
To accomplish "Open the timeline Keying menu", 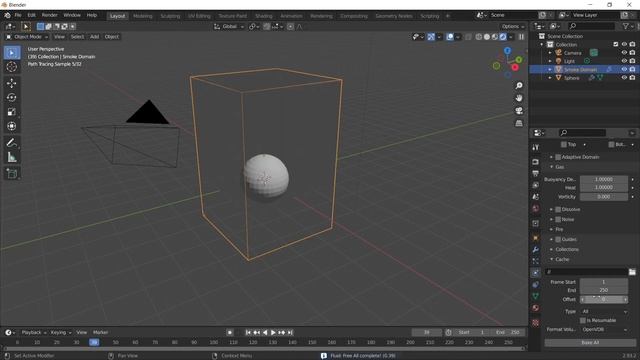I will click(60, 333).
